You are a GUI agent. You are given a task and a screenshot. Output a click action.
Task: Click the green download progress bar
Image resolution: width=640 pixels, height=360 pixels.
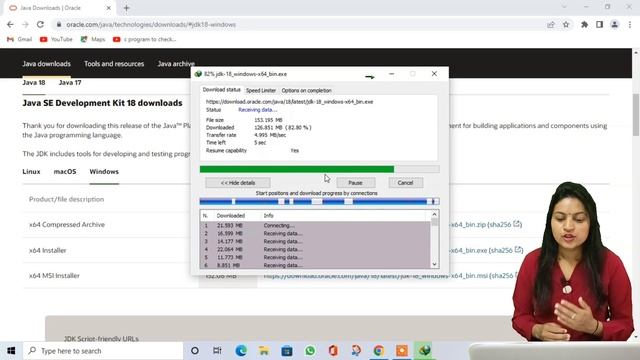tap(320, 169)
